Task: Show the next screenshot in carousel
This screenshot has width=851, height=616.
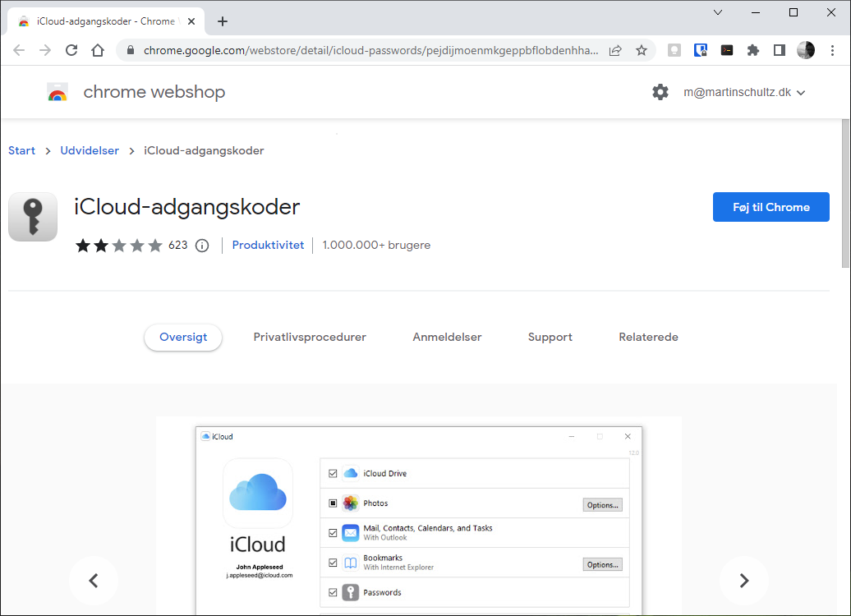Action: [x=744, y=581]
